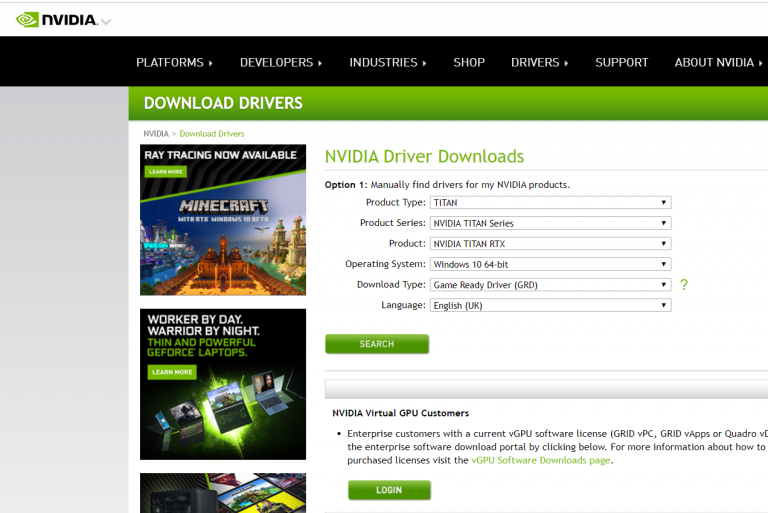Viewport: 768px width, 513px height.
Task: Go to the SHOP page
Action: 469,62
